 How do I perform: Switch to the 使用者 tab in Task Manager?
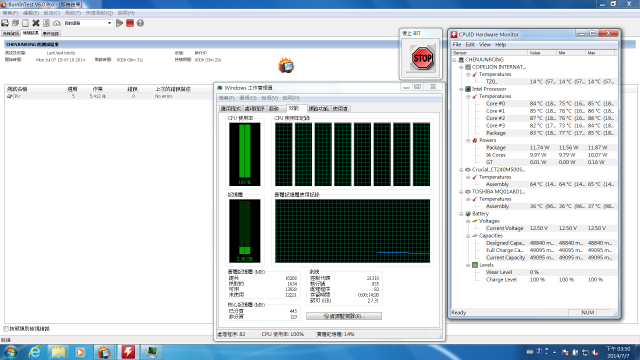(x=340, y=109)
